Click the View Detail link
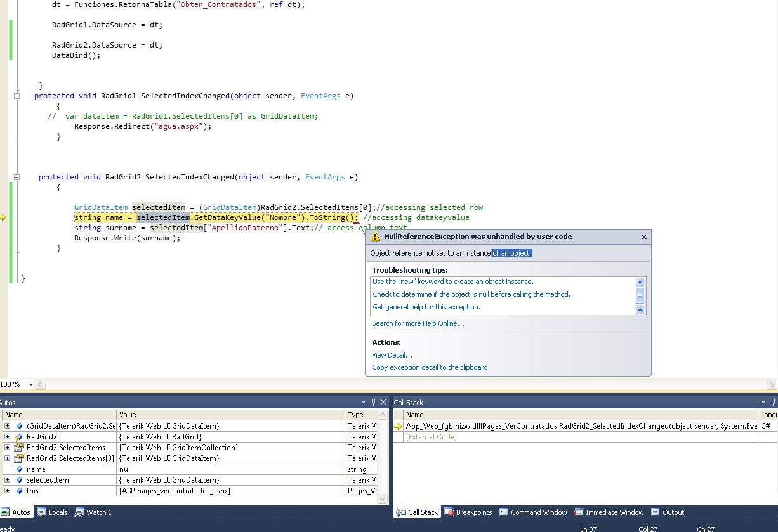Image resolution: width=778 pixels, height=532 pixels. [x=392, y=355]
